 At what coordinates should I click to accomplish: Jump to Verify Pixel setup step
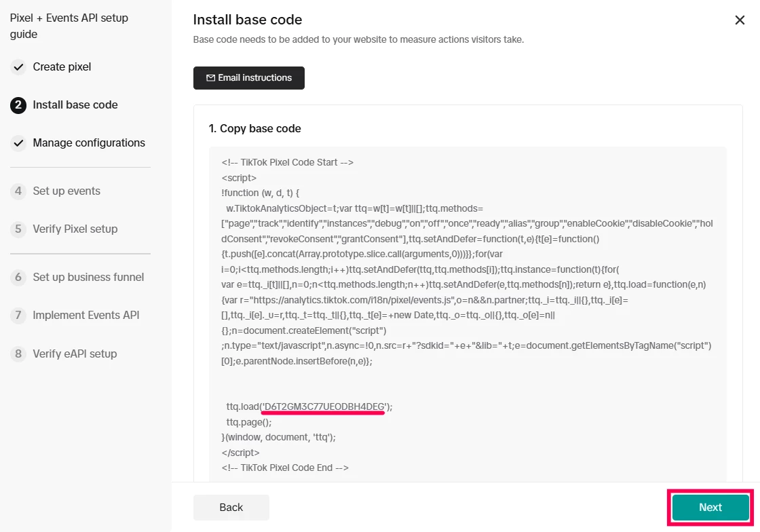click(x=75, y=229)
